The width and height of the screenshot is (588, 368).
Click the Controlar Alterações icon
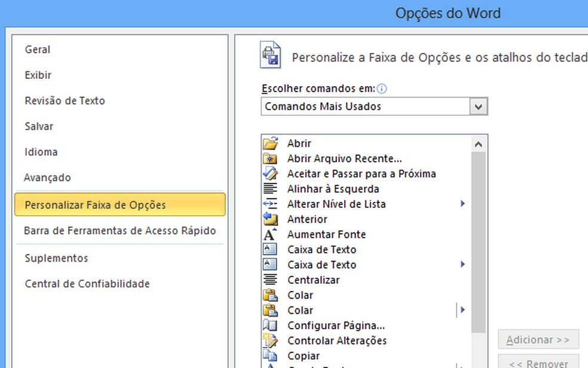pyautogui.click(x=270, y=341)
